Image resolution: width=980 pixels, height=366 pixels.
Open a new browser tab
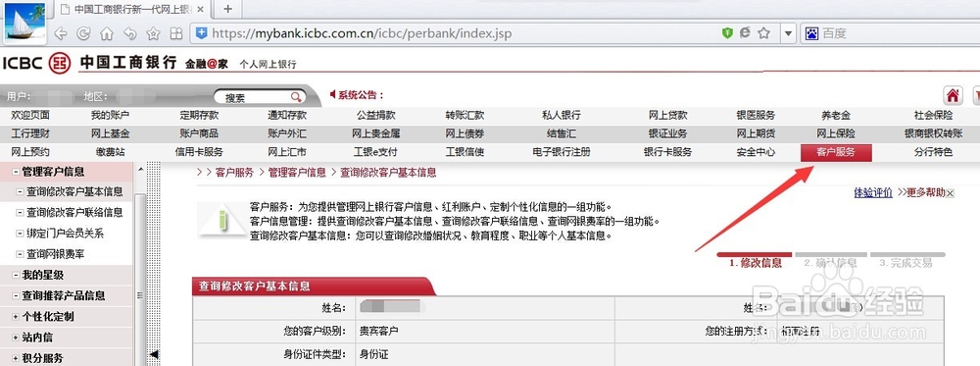point(227,9)
